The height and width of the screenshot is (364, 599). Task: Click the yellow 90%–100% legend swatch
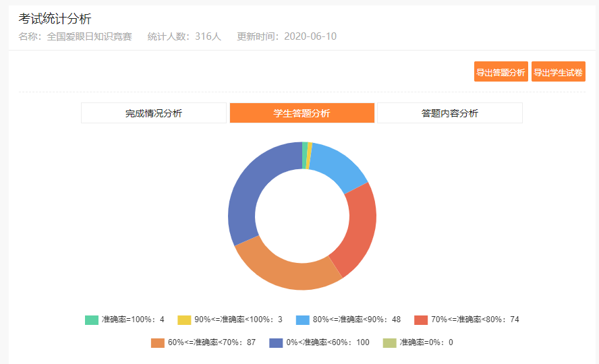[x=184, y=320]
